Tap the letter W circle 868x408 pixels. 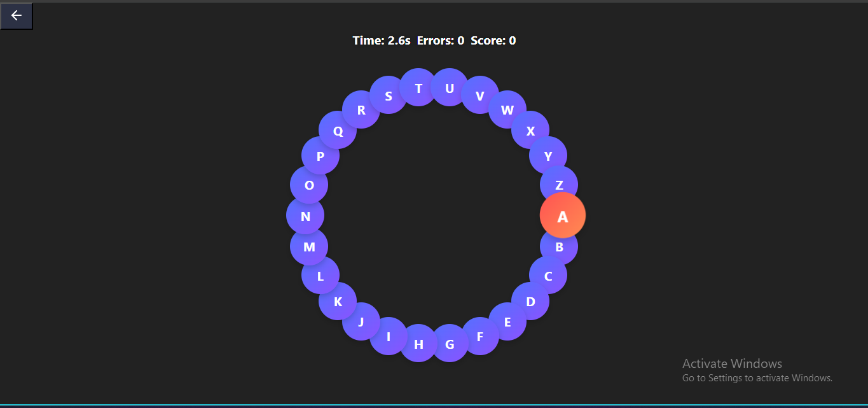(507, 109)
